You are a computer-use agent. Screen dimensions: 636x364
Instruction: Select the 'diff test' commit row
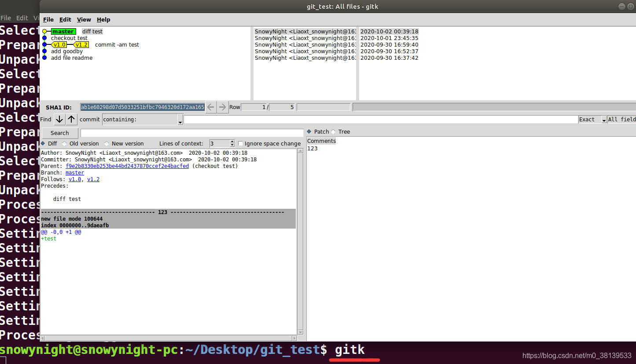92,32
